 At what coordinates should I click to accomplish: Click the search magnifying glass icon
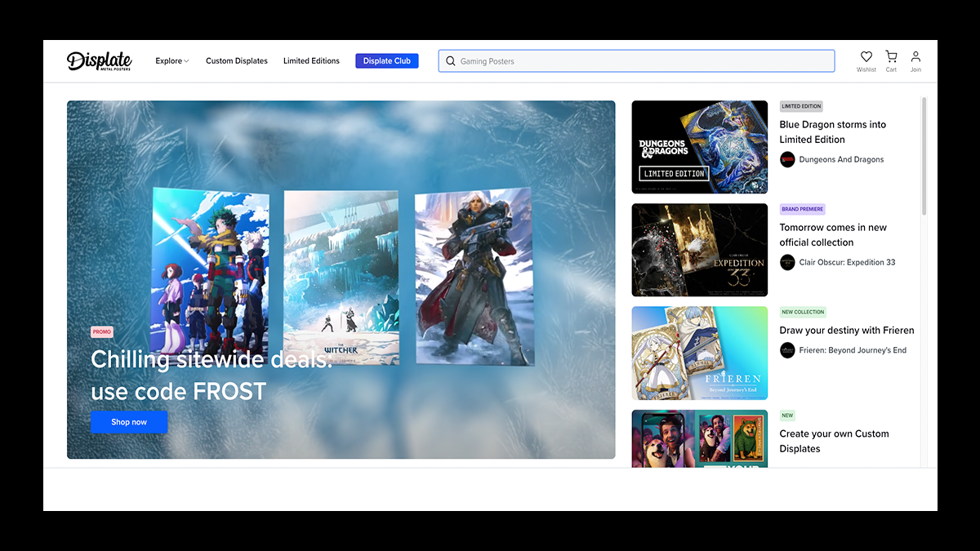[x=450, y=61]
